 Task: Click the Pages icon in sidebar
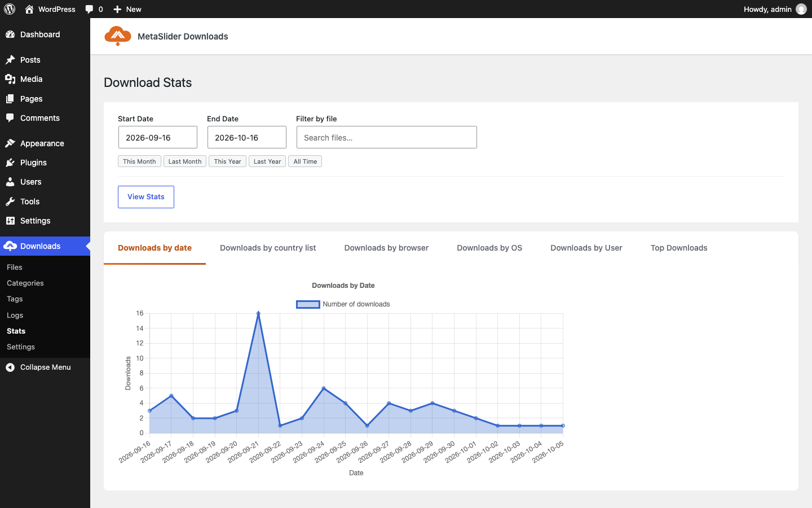tap(10, 99)
